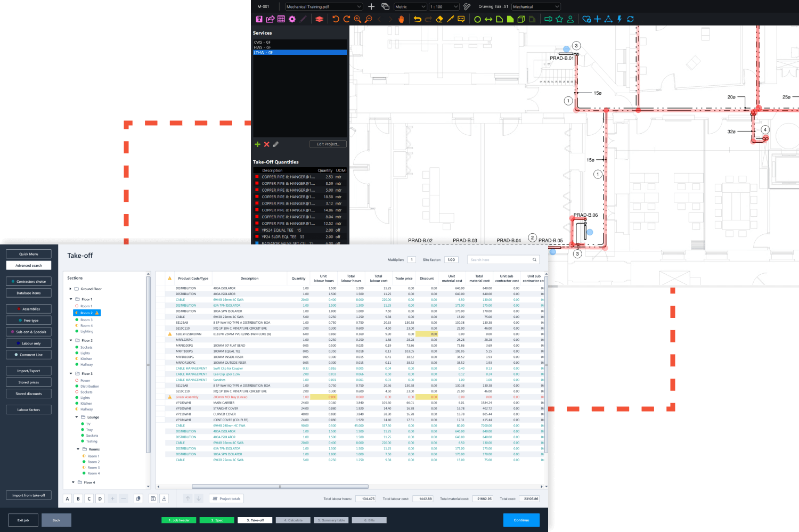Select the linear measure double-arrow tool
The width and height of the screenshot is (799, 532).
click(488, 19)
